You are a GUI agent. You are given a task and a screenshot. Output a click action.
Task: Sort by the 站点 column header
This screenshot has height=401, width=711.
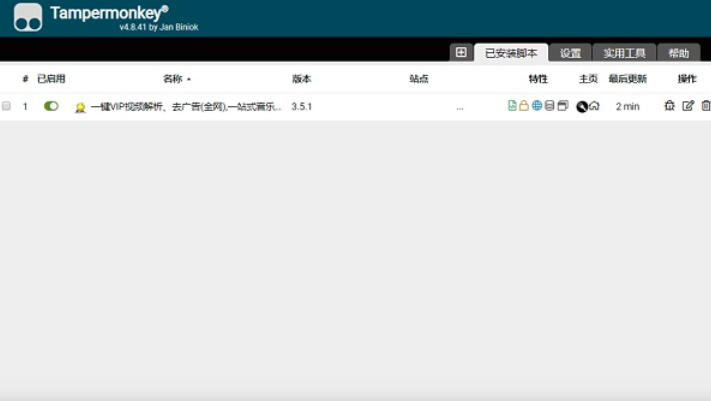coord(419,79)
